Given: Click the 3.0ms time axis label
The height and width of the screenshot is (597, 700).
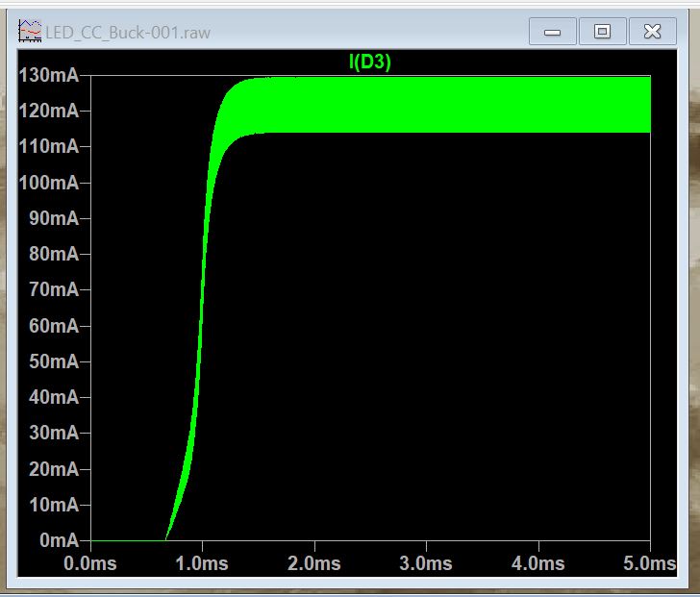Looking at the screenshot, I should coord(426,563).
